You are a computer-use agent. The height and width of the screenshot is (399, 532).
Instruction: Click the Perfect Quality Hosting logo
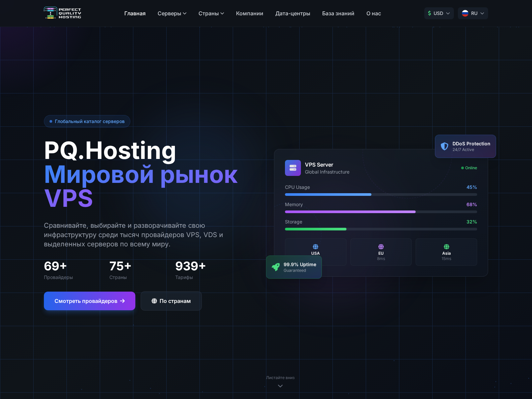coord(63,13)
